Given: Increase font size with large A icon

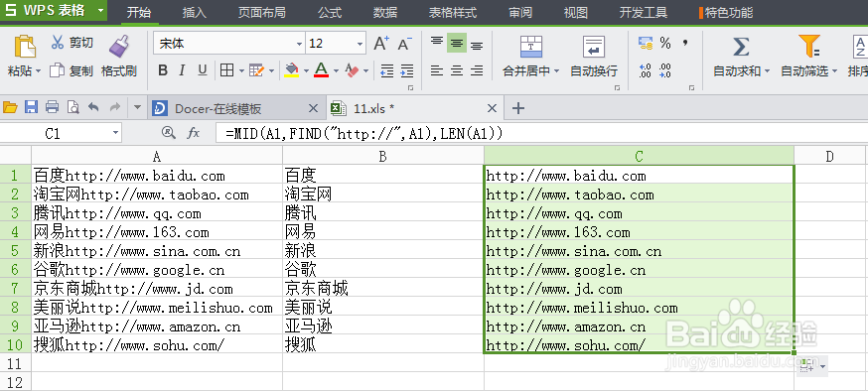Looking at the screenshot, I should pos(381,43).
